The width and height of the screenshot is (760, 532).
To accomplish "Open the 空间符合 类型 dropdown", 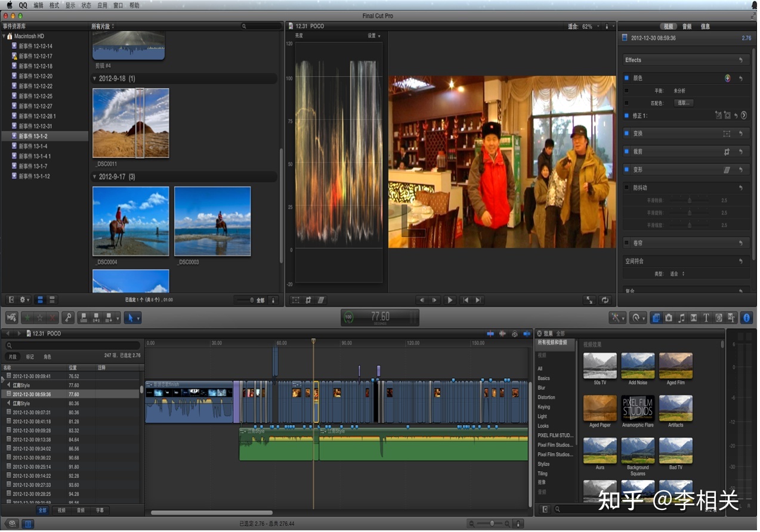I will click(677, 274).
